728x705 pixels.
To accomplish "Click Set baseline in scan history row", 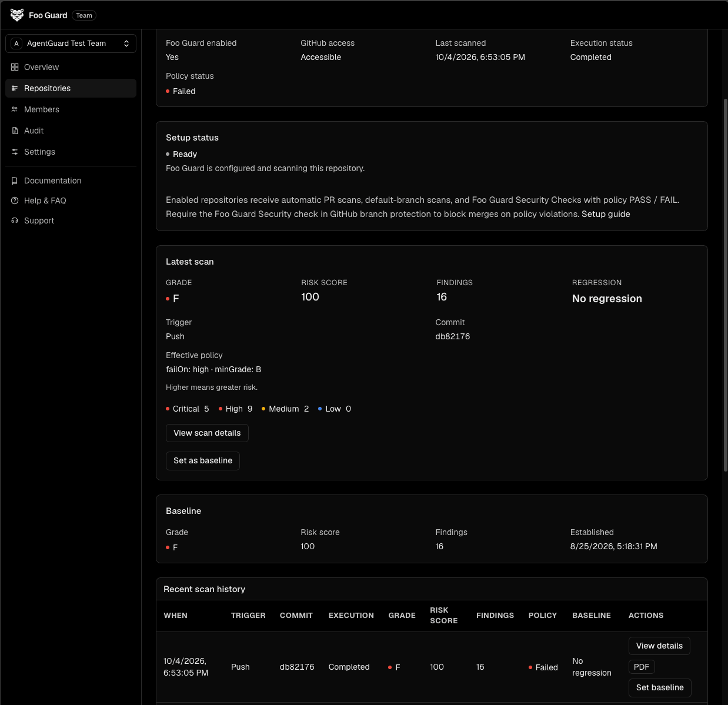I will [x=660, y=687].
